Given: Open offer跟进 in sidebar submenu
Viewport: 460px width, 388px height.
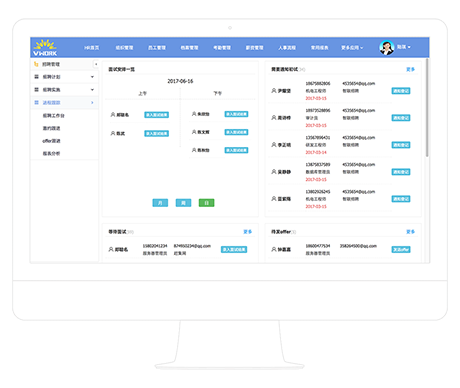Looking at the screenshot, I should coord(51,141).
